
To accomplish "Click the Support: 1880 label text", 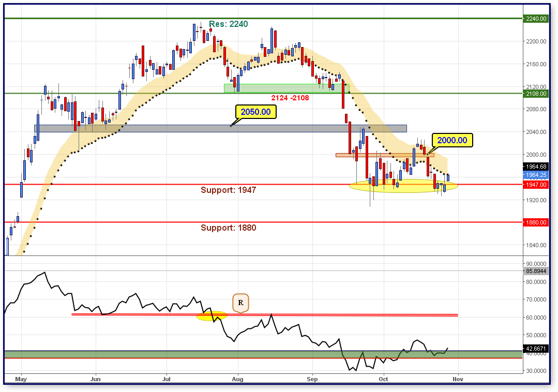I will pos(228,228).
